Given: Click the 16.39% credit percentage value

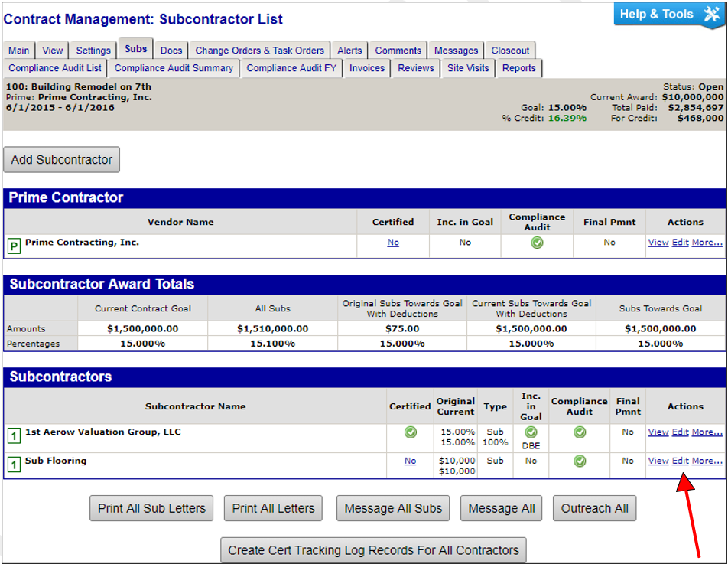Looking at the screenshot, I should (x=567, y=119).
